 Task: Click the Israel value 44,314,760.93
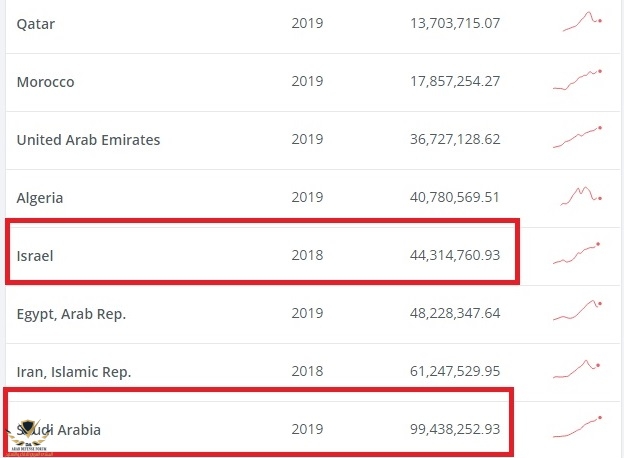point(454,256)
